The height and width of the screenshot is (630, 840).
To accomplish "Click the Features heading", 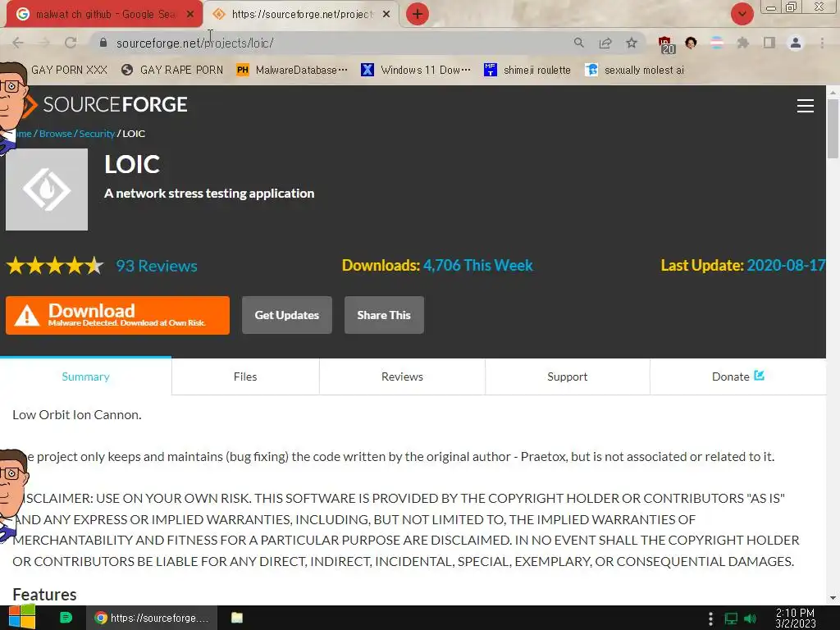I will coord(44,595).
